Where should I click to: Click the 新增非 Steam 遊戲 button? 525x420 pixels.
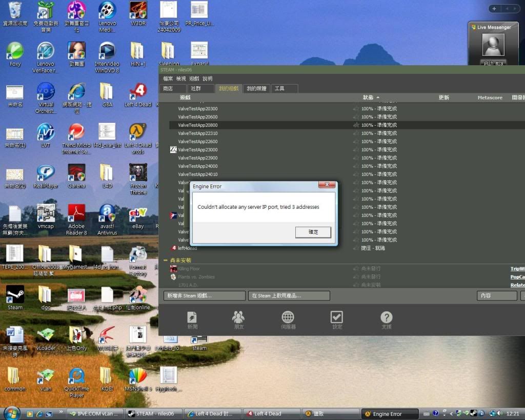point(204,296)
